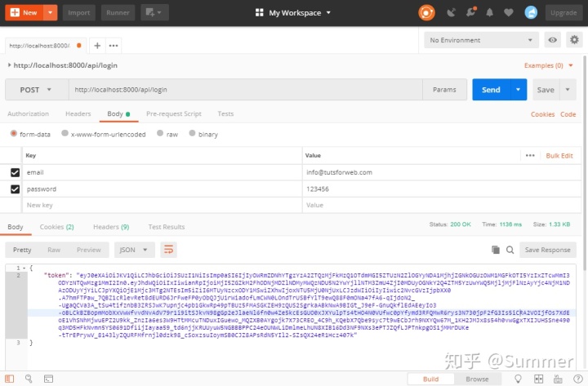
Task: Select x-www-form-urlencoded body type
Action: 65,134
